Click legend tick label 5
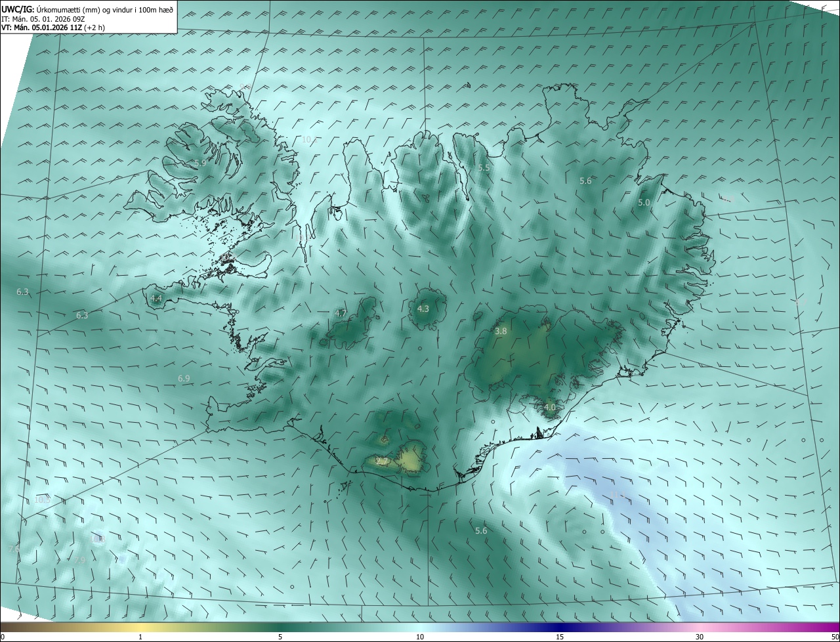This screenshot has height=642, width=840. tap(280, 637)
